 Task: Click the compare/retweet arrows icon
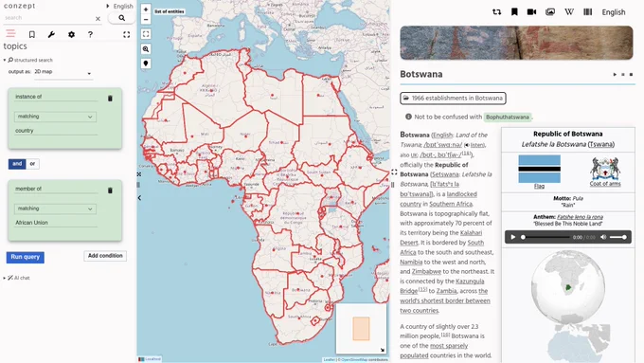coord(496,12)
